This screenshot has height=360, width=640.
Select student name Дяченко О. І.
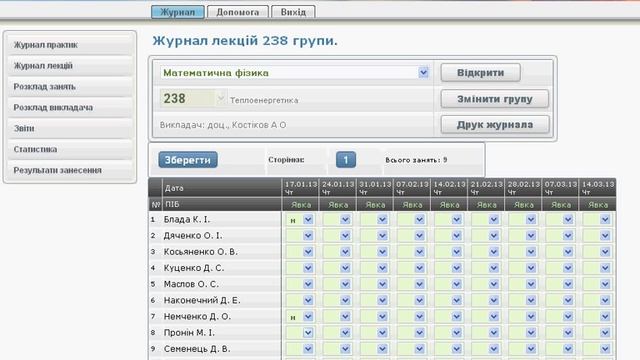coord(193,236)
